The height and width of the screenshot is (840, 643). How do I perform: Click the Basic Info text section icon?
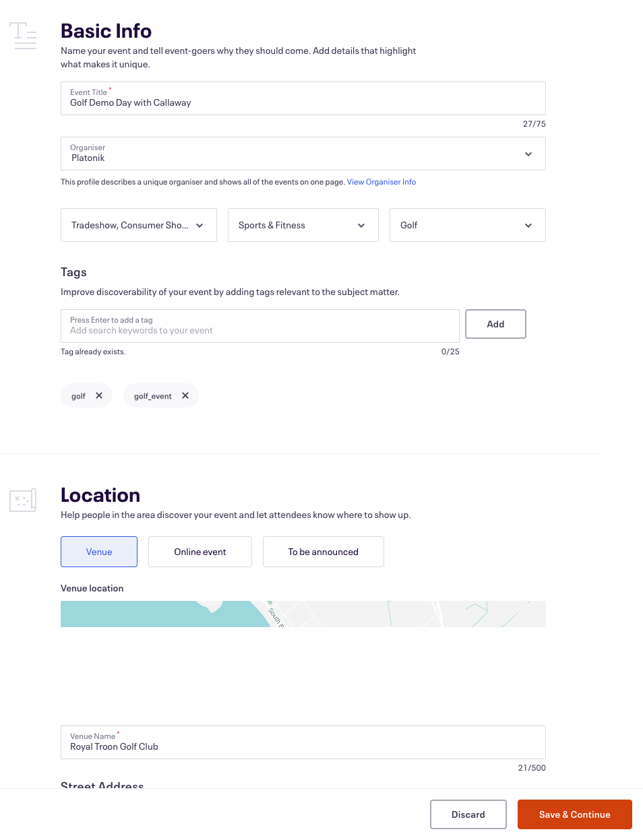[x=23, y=36]
